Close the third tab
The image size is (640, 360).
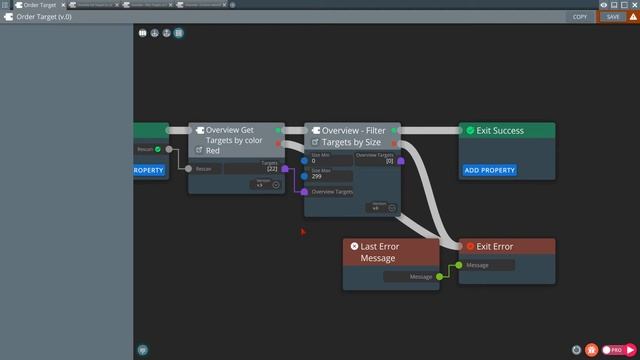(170, 5)
